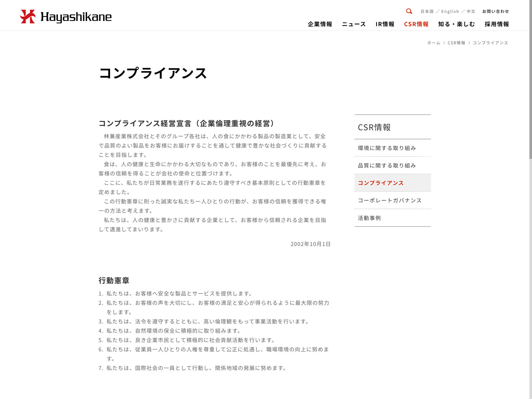Viewport: 532px width, 399px height.
Task: Select コンプライアンス in the sidebar
Action: pos(381,183)
